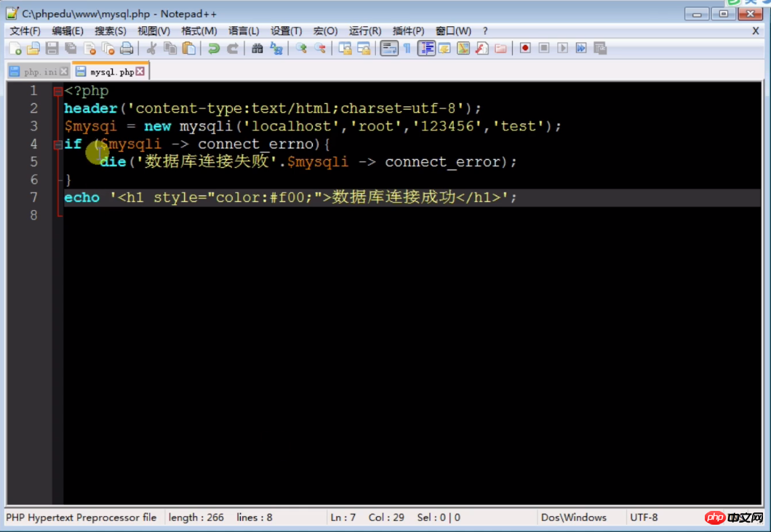Open Find with the binoculars icon

257,49
